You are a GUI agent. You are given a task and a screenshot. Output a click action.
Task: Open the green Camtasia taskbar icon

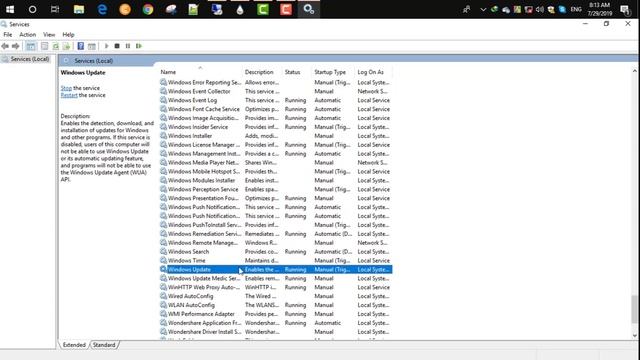(x=263, y=9)
